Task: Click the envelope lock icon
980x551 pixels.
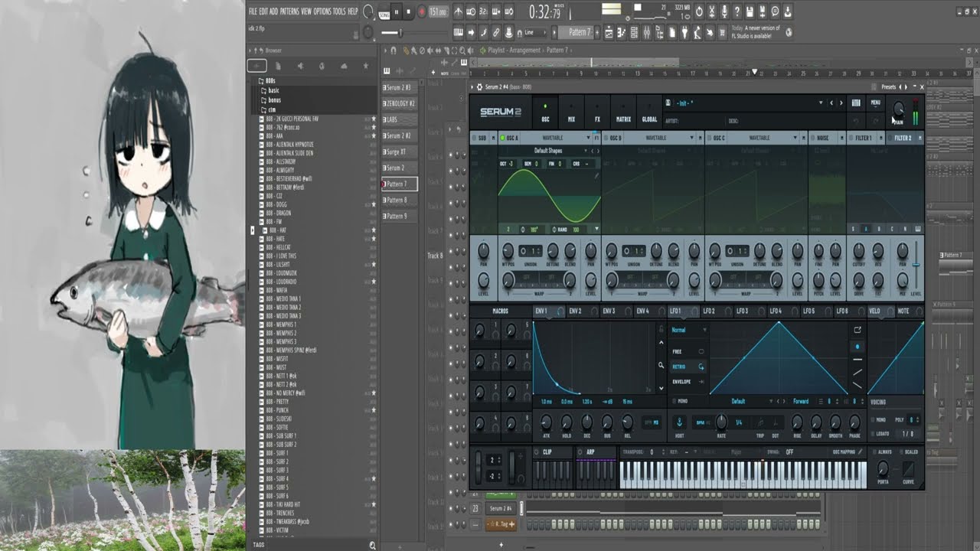Action: (661, 329)
